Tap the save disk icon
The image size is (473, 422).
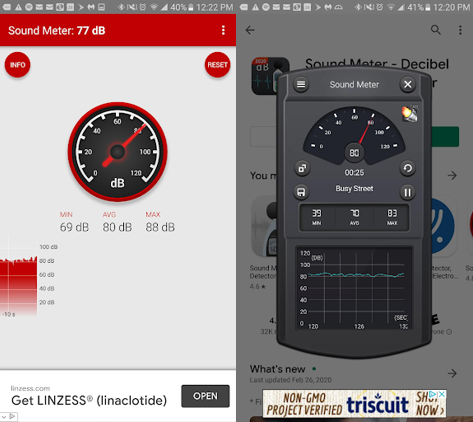(301, 192)
